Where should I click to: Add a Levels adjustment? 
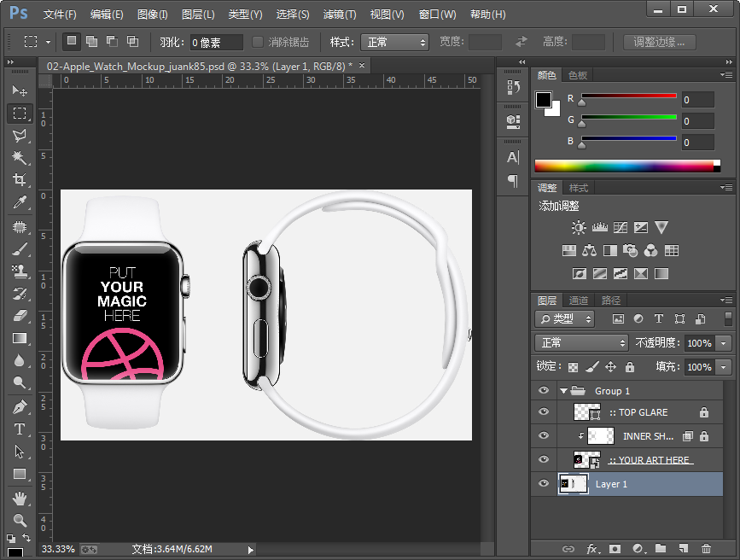pyautogui.click(x=599, y=228)
